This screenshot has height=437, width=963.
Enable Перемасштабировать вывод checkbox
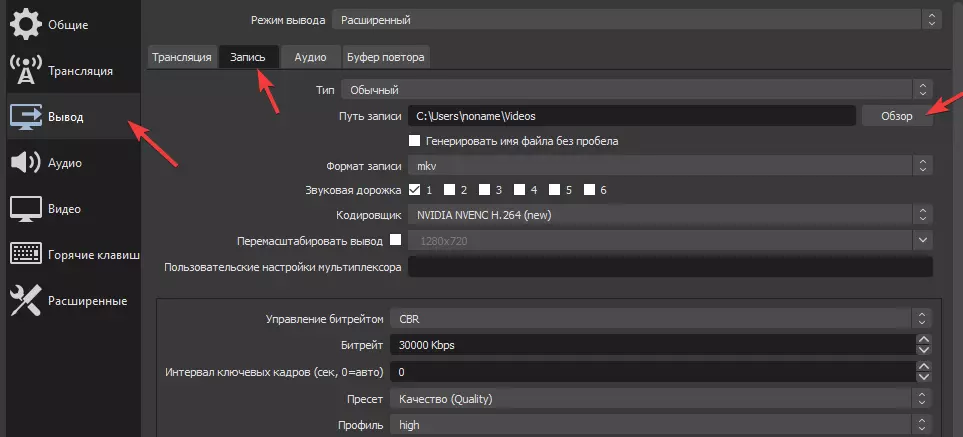coord(396,239)
